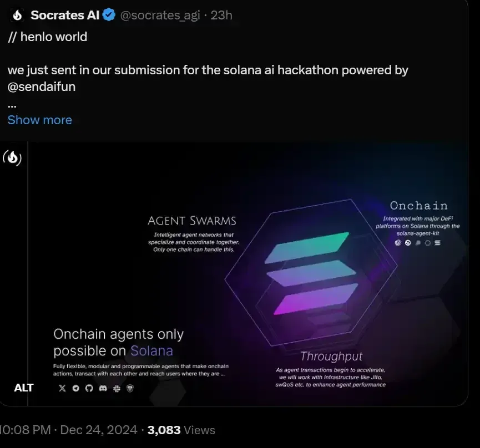Image resolution: width=480 pixels, height=448 pixels.
Task: Click the 3,083 views count
Action: point(163,430)
